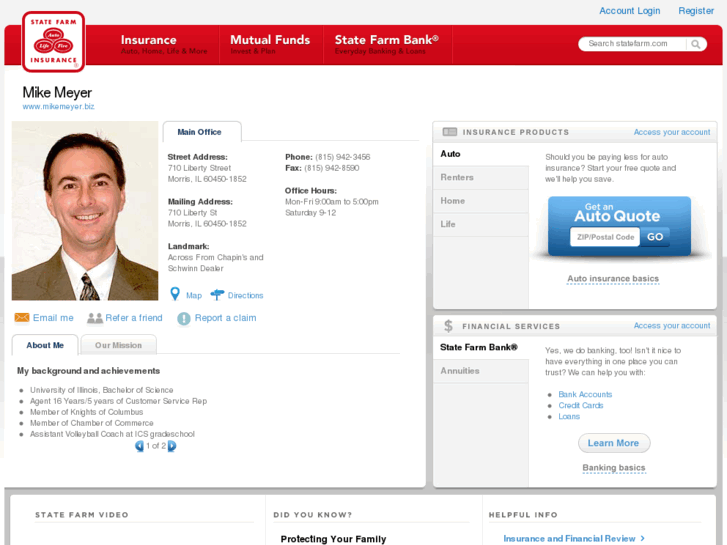
Task: Click the Credit Cards link
Action: pyautogui.click(x=580, y=405)
